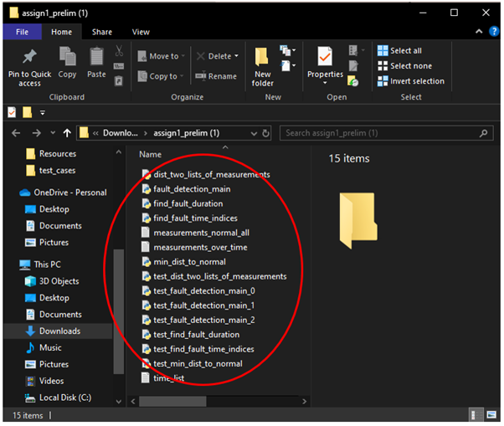
Task: Open Customize Quick Access Toolbar dropdown
Action: (43, 112)
